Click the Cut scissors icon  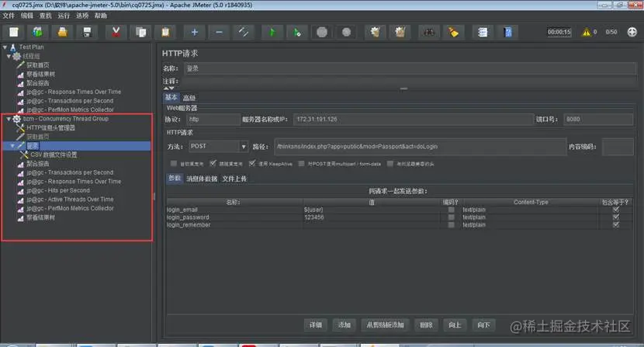coord(116,32)
